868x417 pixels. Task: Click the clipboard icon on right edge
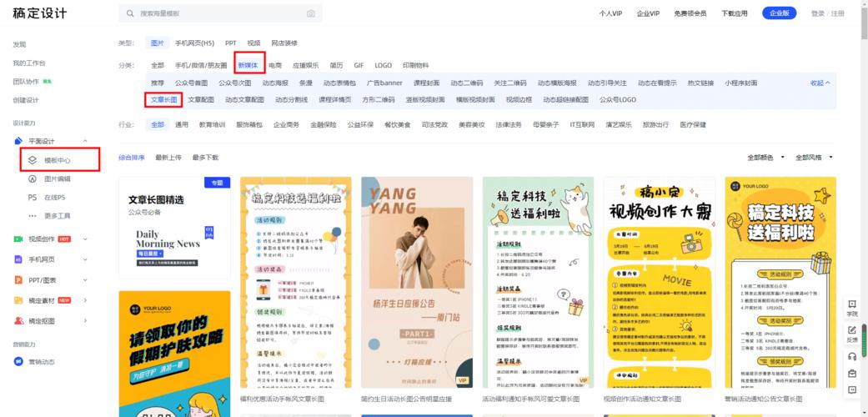(852, 374)
